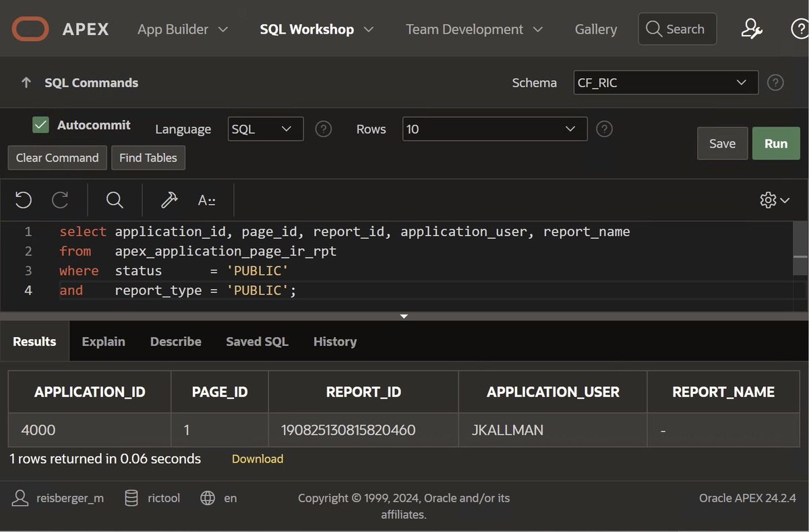Open the editor settings gear menu
809x532 pixels.
tap(775, 200)
